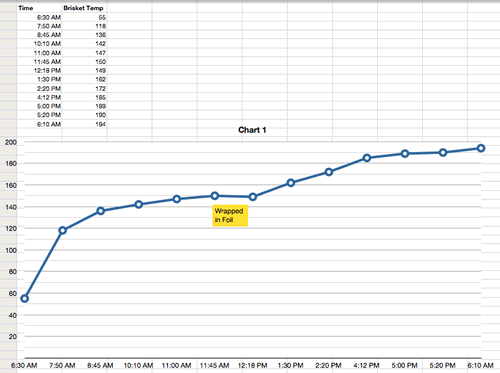
Task: Select the temperature cell showing 162
Action: coord(84,79)
